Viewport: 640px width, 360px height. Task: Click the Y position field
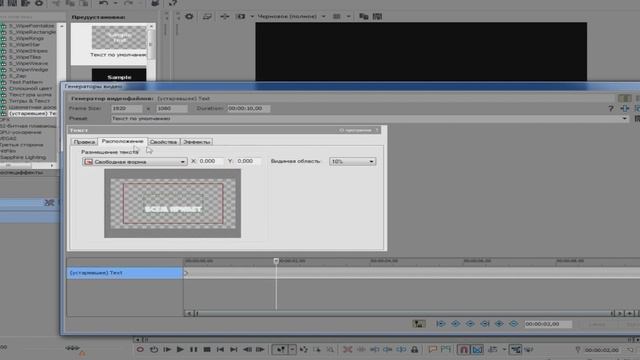[248, 161]
